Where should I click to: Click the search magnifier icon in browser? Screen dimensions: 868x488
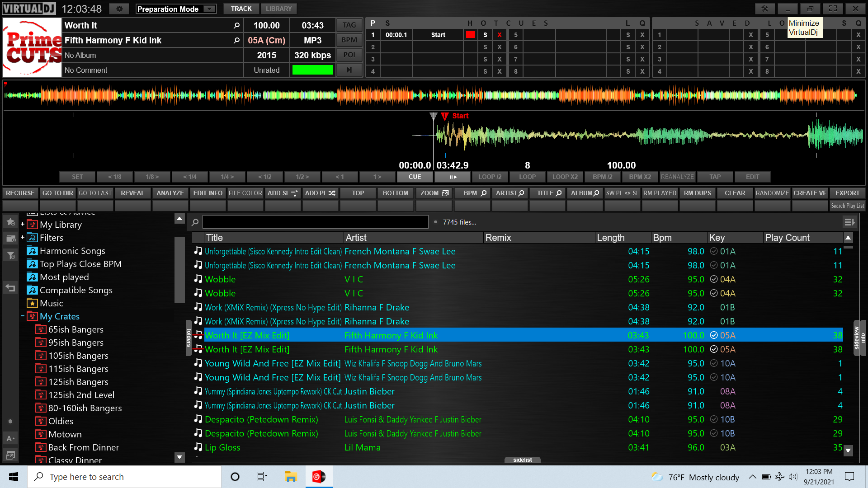(195, 222)
